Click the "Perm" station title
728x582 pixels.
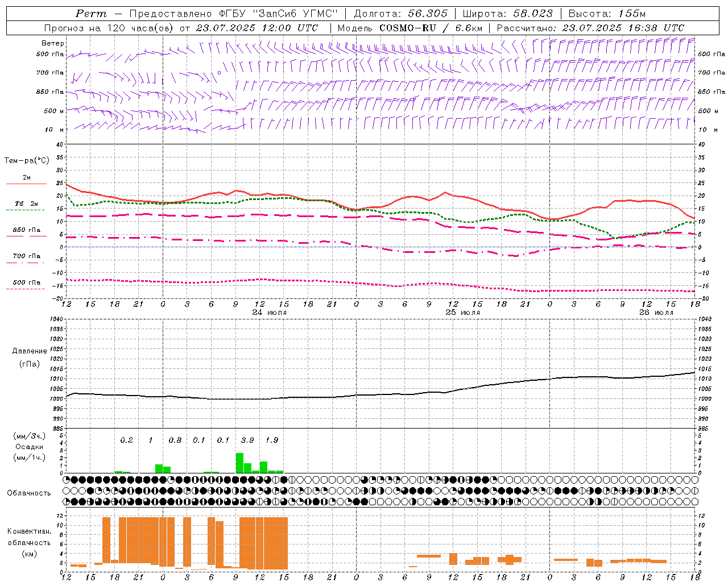(91, 14)
